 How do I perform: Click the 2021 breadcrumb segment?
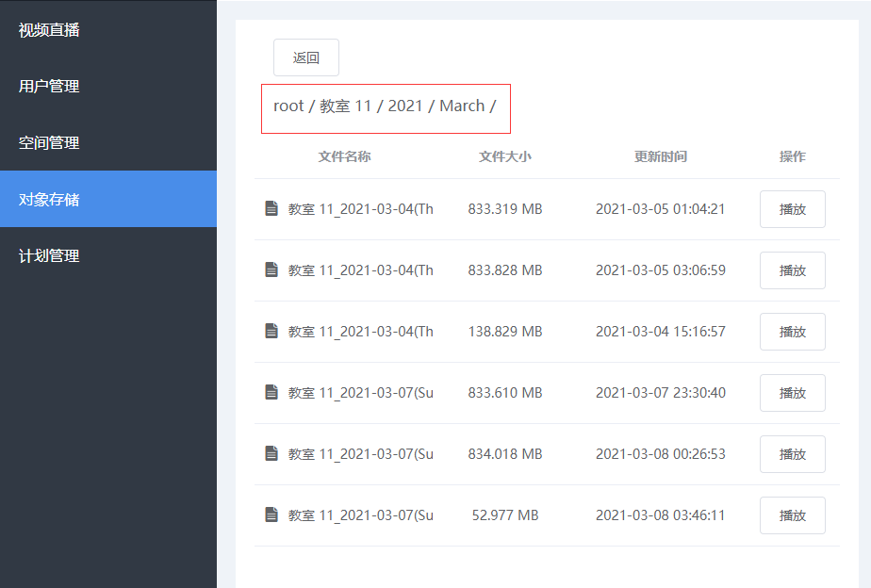405,106
